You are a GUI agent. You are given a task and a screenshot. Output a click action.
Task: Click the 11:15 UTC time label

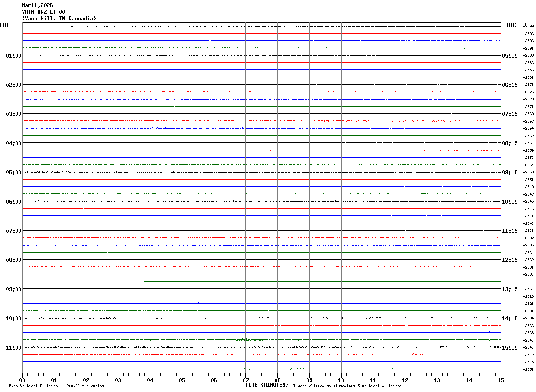pyautogui.click(x=510, y=231)
